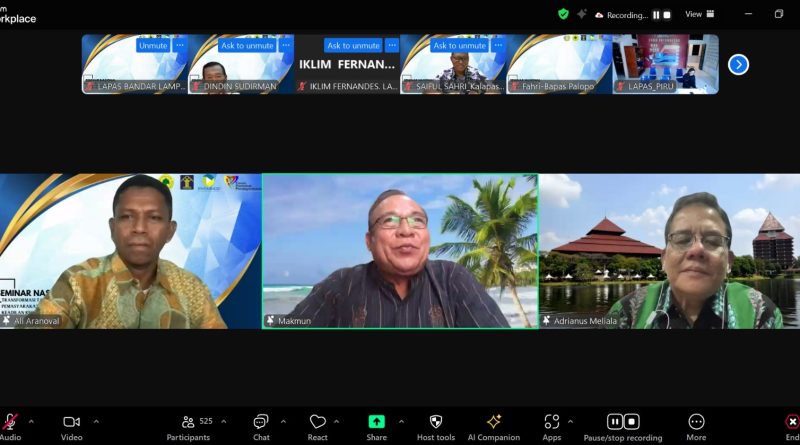Open Host tools shield icon
The height and width of the screenshot is (445, 800).
[436, 422]
